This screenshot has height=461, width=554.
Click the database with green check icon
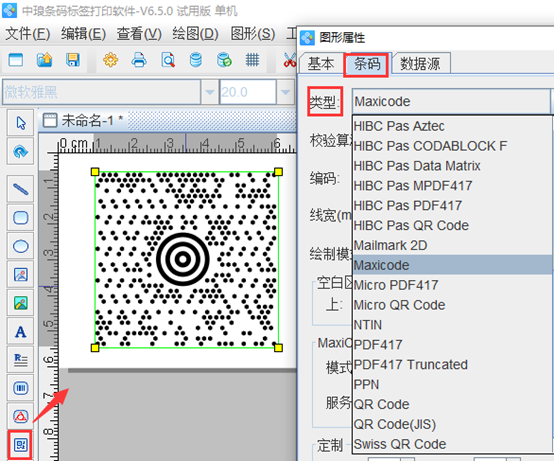pos(224,60)
